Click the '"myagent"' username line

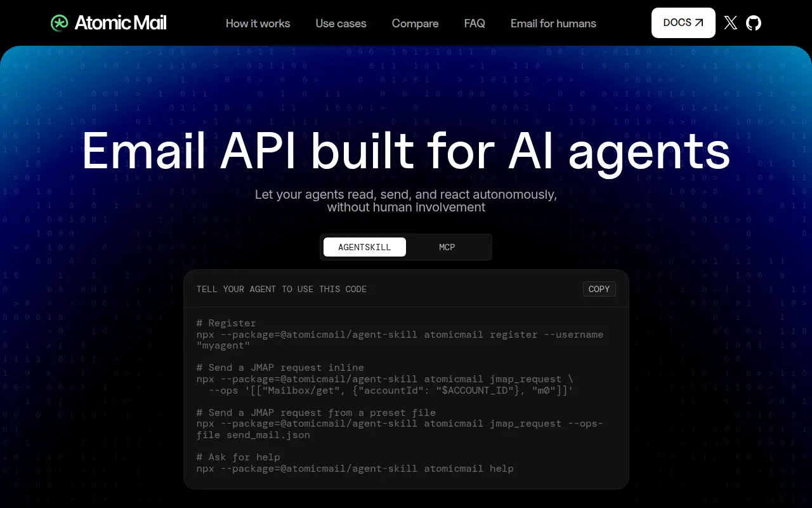pos(223,346)
